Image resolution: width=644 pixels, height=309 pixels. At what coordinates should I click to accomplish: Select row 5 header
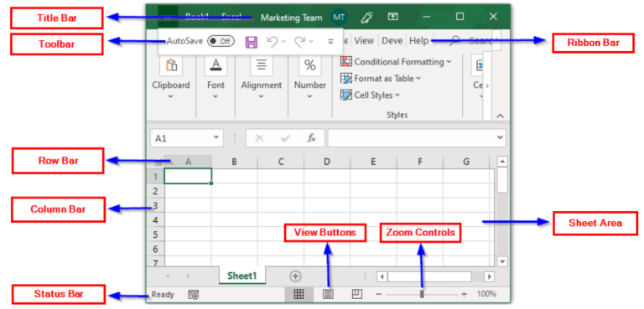point(156,234)
